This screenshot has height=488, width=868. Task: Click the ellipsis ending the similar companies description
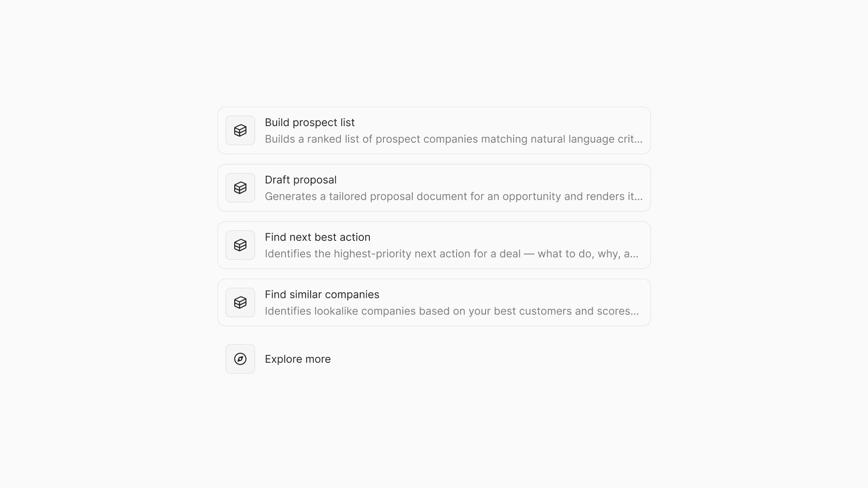pyautogui.click(x=634, y=312)
